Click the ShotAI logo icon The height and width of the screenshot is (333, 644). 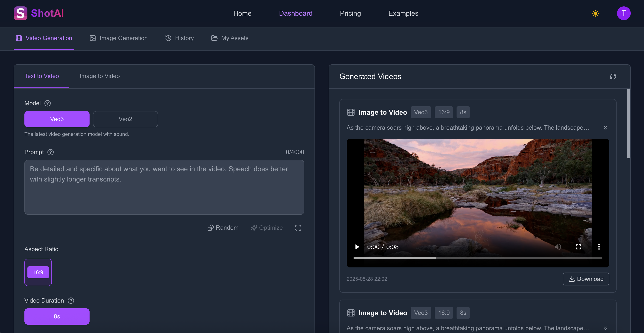pos(21,13)
